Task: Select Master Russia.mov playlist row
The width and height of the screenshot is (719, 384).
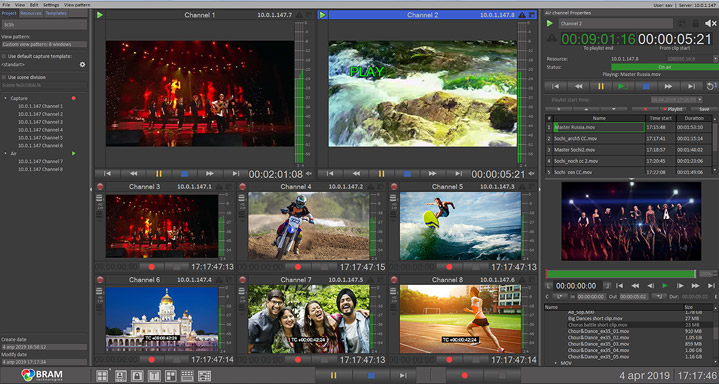Action: click(x=629, y=127)
